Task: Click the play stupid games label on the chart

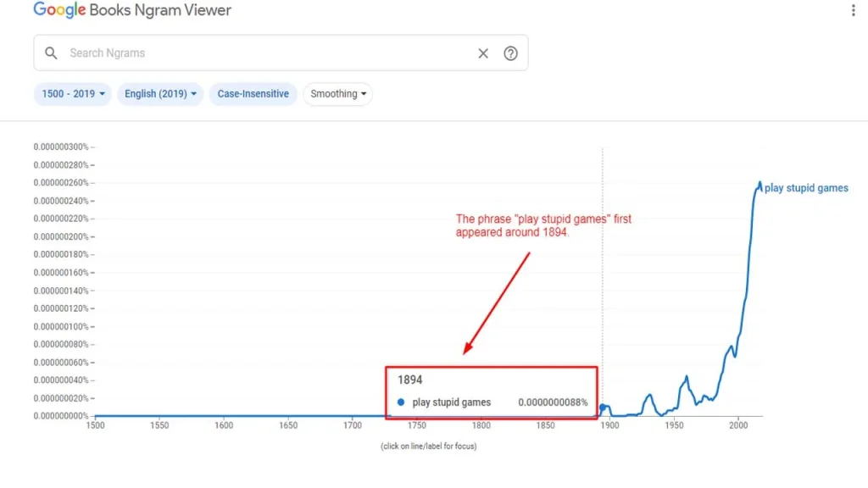Action: 805,188
